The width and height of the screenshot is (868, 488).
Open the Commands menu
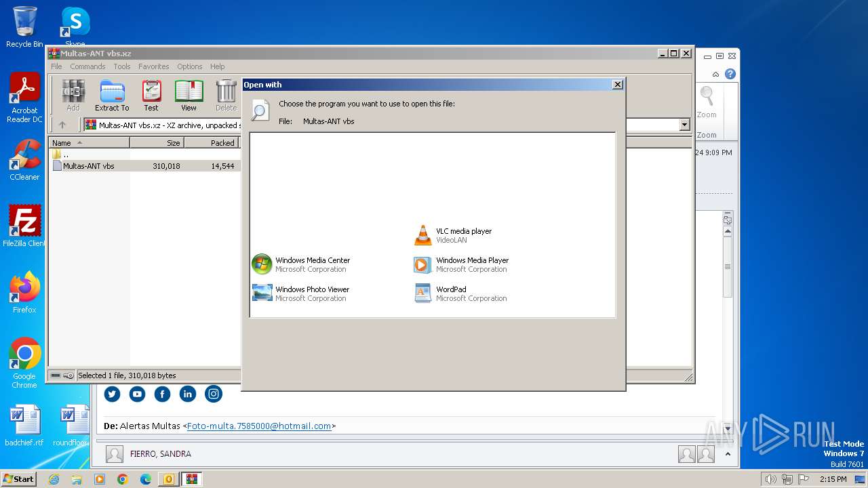(x=87, y=66)
